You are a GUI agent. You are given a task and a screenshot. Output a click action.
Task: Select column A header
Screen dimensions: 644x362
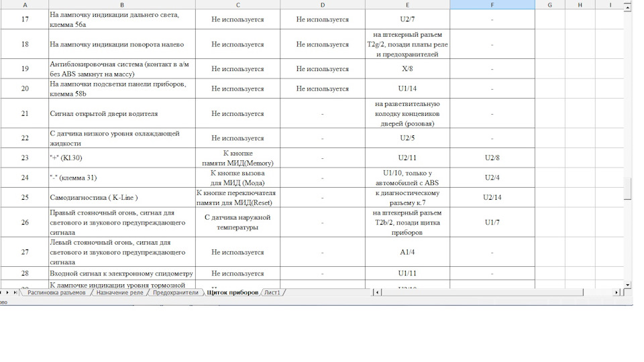tap(25, 5)
